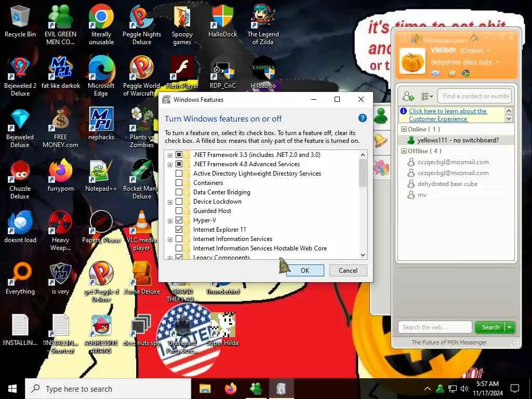Click the pumpkin display picture in Messenger

pyautogui.click(x=412, y=61)
